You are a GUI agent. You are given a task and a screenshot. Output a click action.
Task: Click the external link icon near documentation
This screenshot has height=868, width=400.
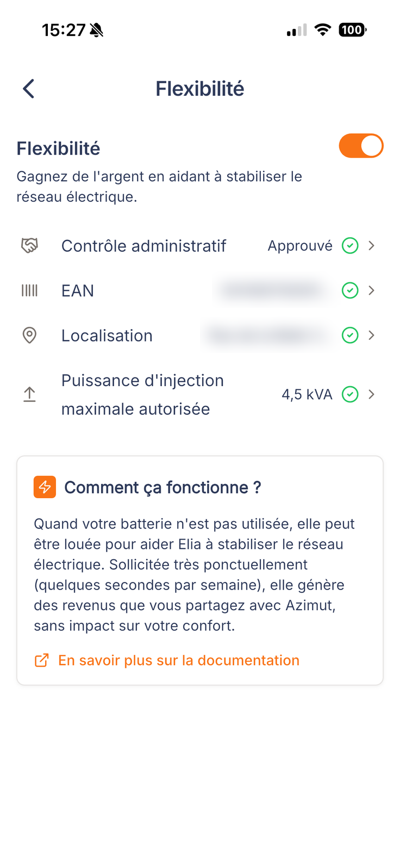point(42,660)
